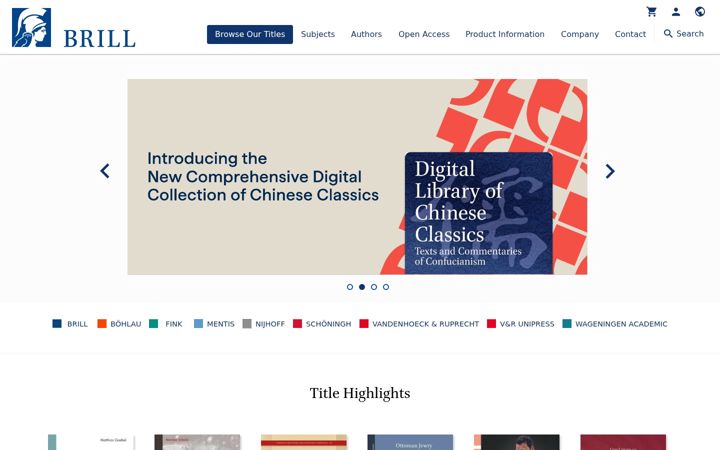Open the SCHÖNINGH imprint link
The image size is (720, 450).
328,324
